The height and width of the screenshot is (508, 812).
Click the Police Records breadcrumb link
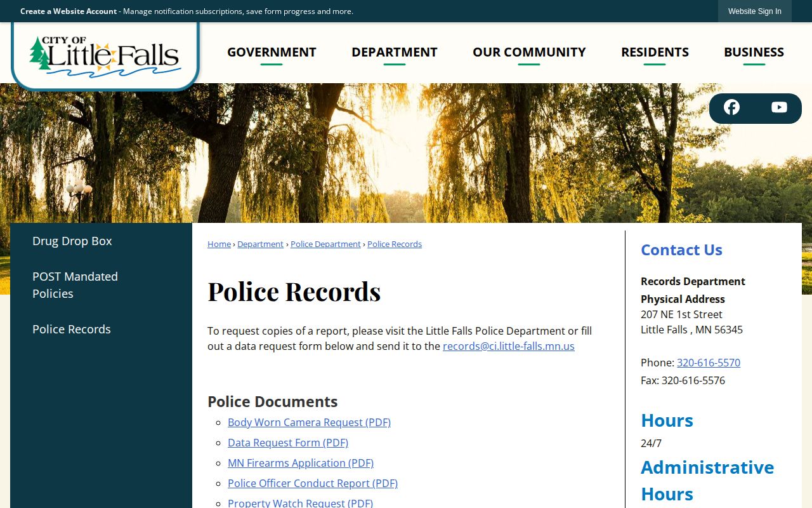[395, 244]
